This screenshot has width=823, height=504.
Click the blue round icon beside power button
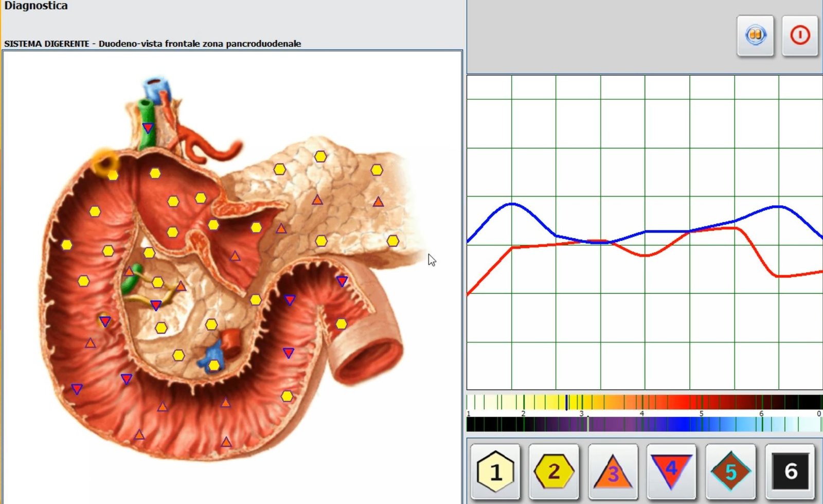click(x=755, y=35)
